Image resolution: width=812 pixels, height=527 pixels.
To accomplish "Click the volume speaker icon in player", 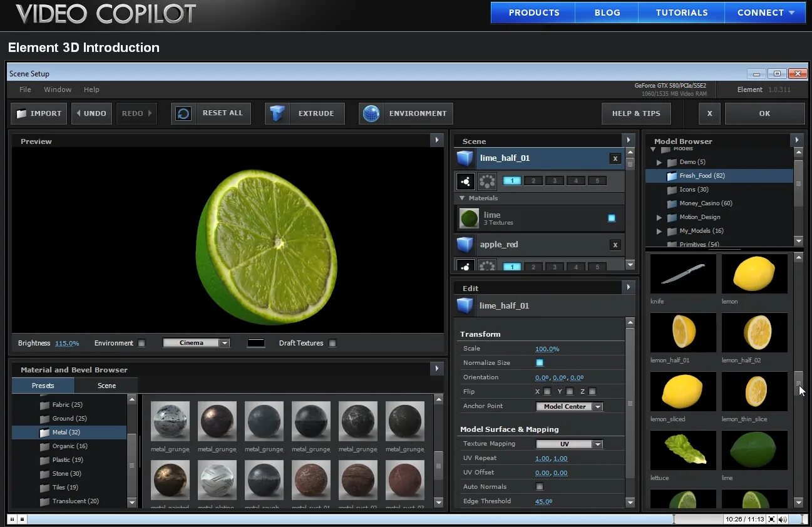I will point(783,519).
